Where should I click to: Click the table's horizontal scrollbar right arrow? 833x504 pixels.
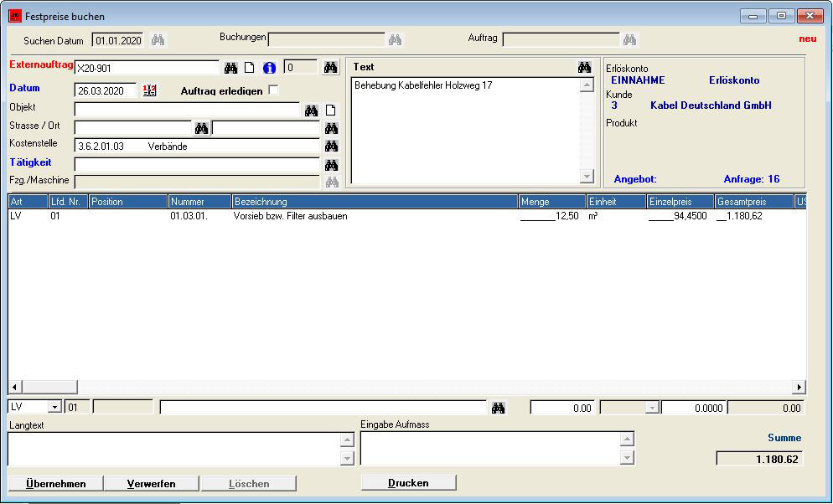[x=799, y=387]
